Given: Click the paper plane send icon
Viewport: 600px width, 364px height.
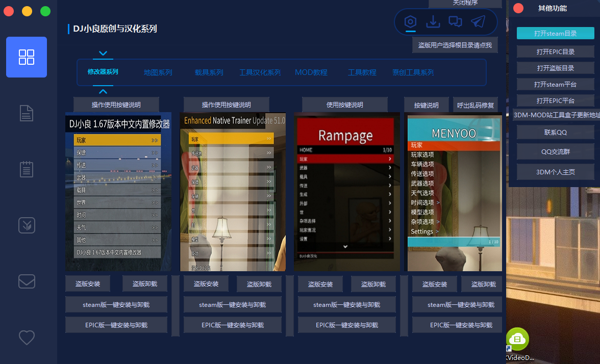Looking at the screenshot, I should (x=478, y=21).
